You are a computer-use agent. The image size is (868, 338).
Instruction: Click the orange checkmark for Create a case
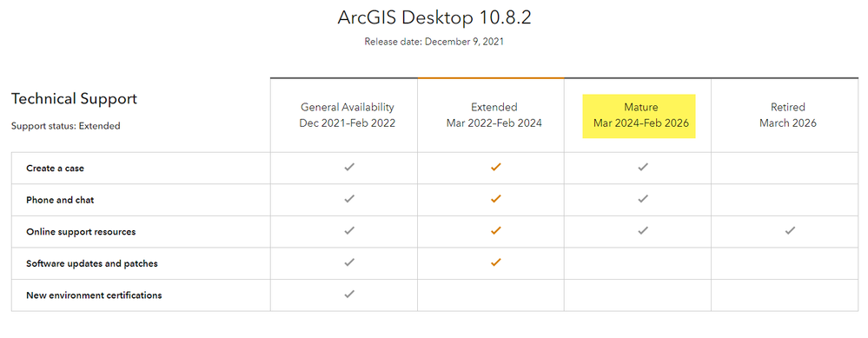click(495, 167)
